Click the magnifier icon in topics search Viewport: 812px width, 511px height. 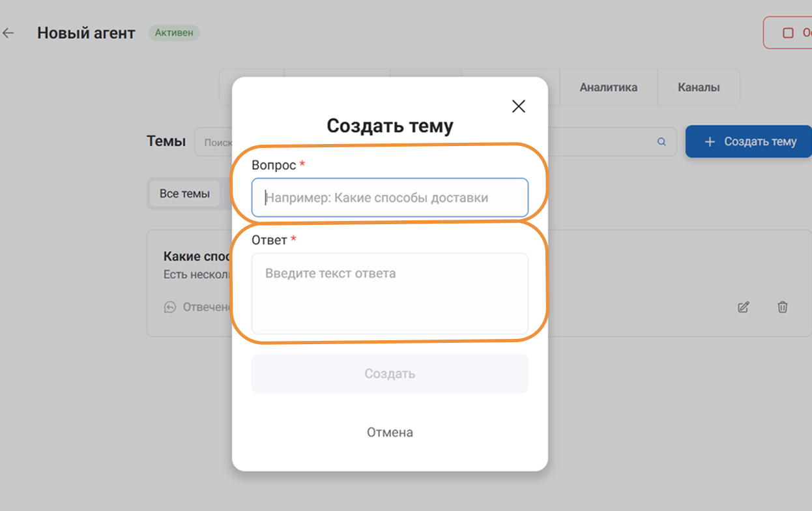coord(661,142)
